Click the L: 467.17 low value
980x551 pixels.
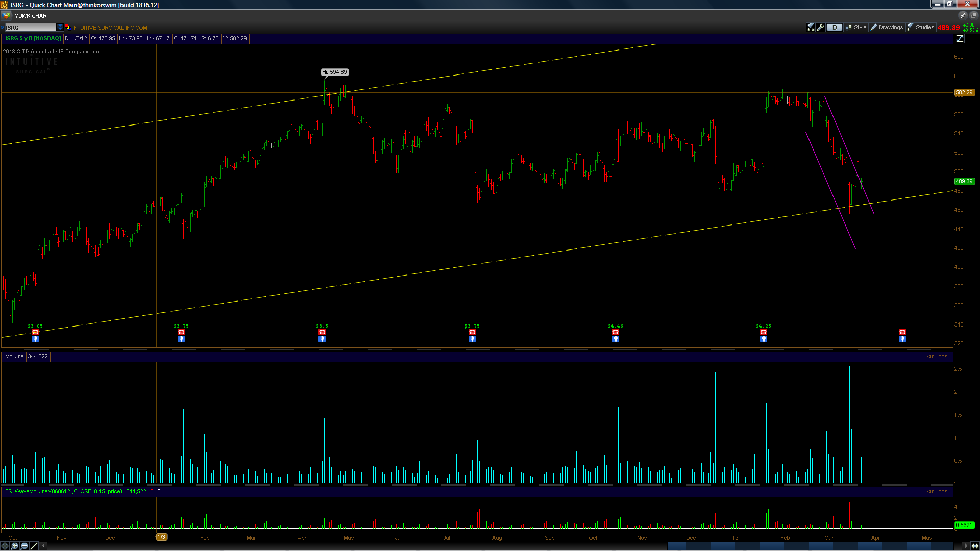[x=158, y=39]
